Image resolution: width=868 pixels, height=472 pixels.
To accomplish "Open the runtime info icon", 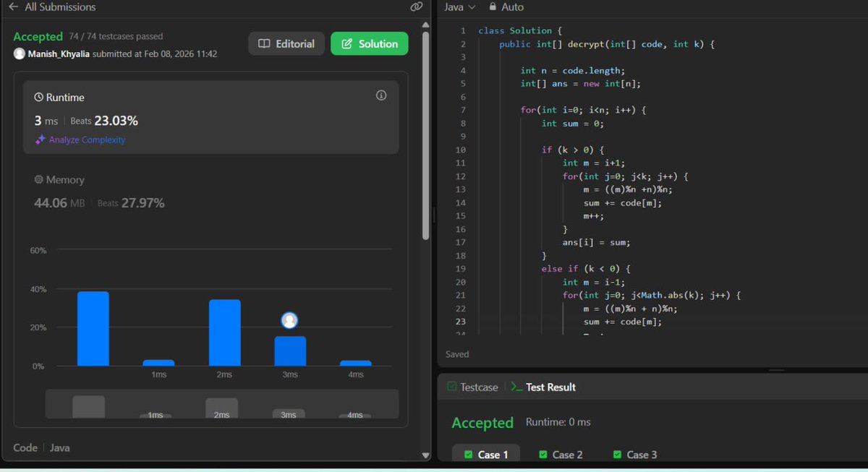I will [x=381, y=95].
